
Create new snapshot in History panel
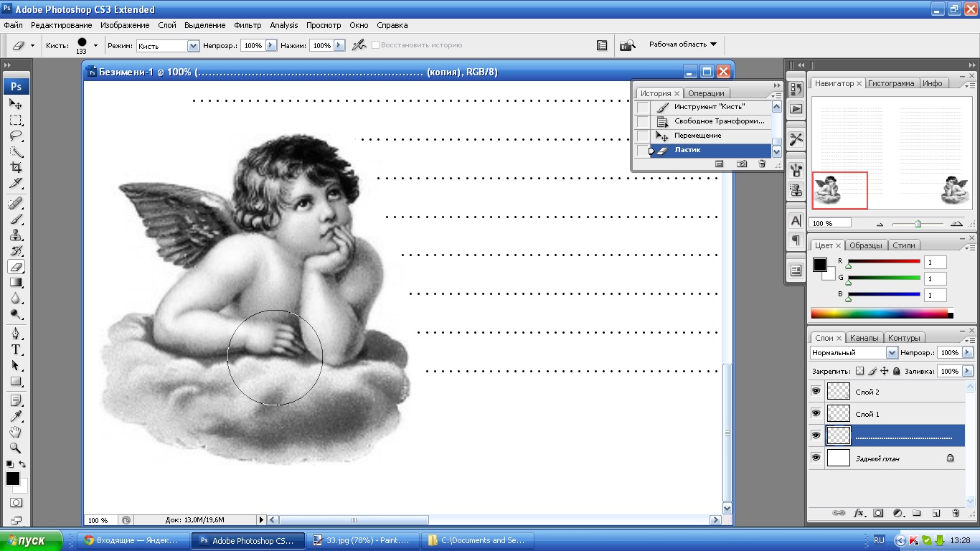742,164
